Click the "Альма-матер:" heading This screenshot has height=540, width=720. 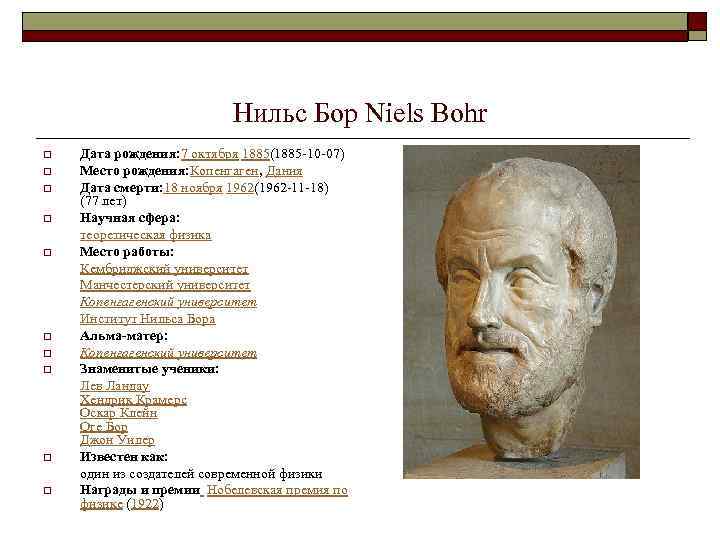coord(124,336)
